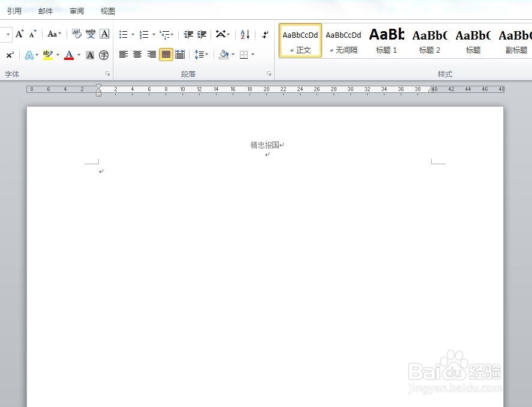The width and height of the screenshot is (532, 407).
Task: Open the highlight color dropdown arrow
Action: click(58, 55)
